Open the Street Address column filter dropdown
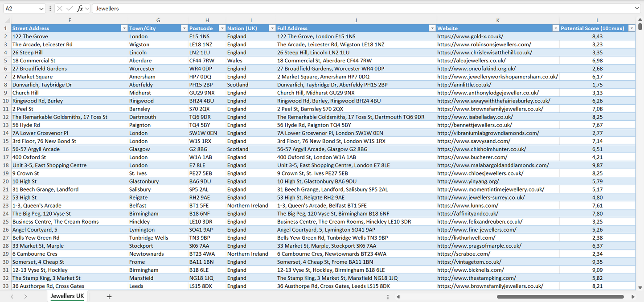Image resolution: width=644 pixels, height=302 pixels. coord(124,28)
